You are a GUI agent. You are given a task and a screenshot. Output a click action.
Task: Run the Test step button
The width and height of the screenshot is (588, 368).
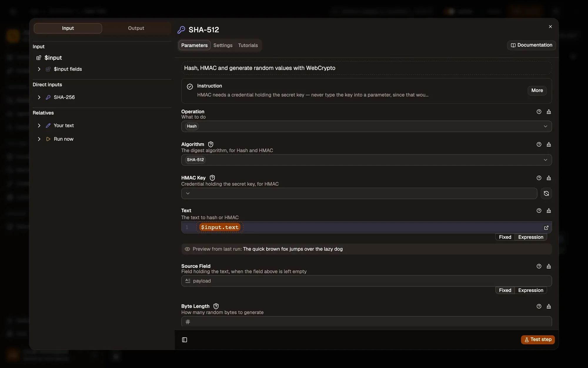(538, 339)
